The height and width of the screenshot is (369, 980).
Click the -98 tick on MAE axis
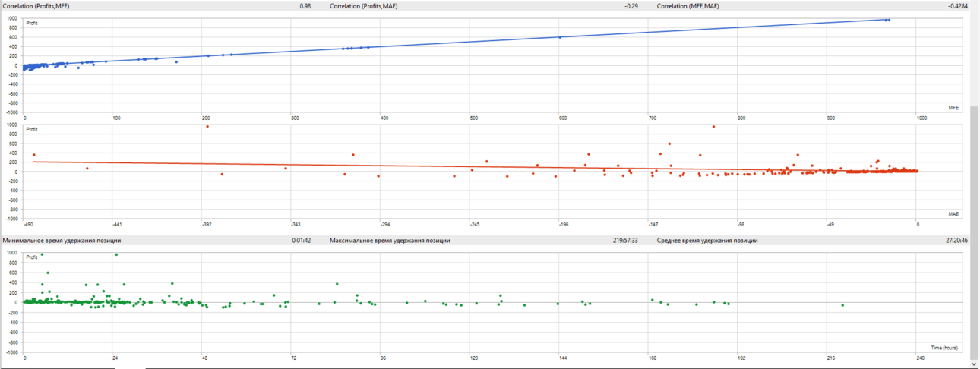click(741, 225)
